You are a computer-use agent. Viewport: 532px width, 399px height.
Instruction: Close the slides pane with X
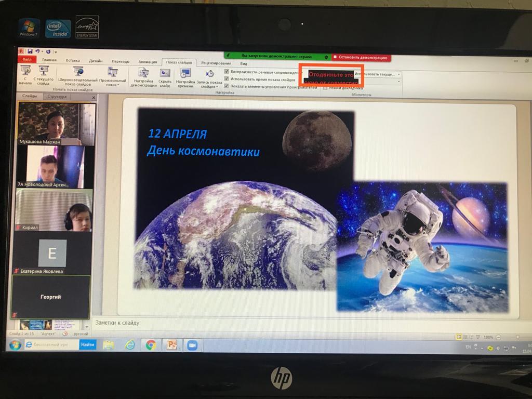click(94, 97)
